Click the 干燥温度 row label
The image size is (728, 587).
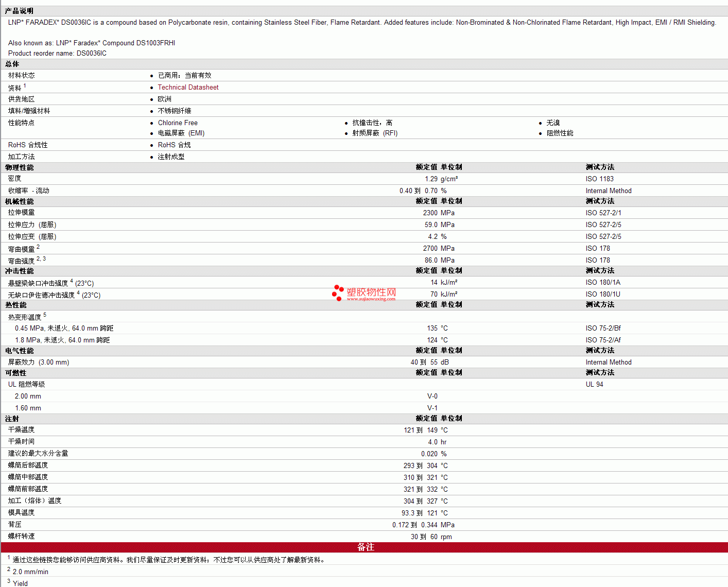(x=22, y=430)
